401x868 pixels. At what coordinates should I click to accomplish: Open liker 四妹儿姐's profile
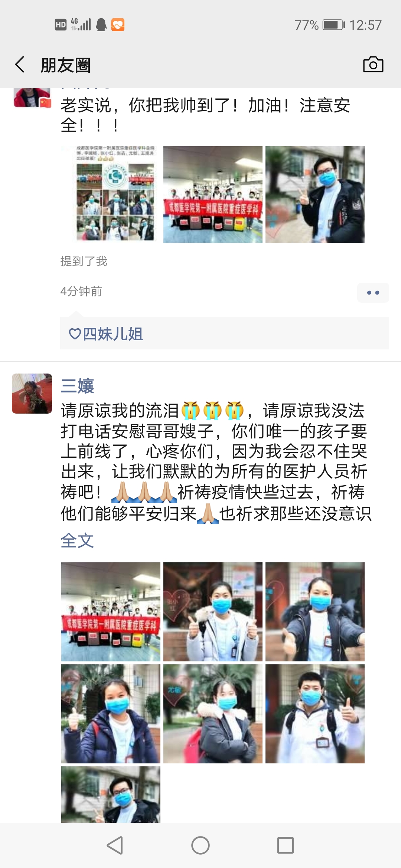pyautogui.click(x=113, y=334)
